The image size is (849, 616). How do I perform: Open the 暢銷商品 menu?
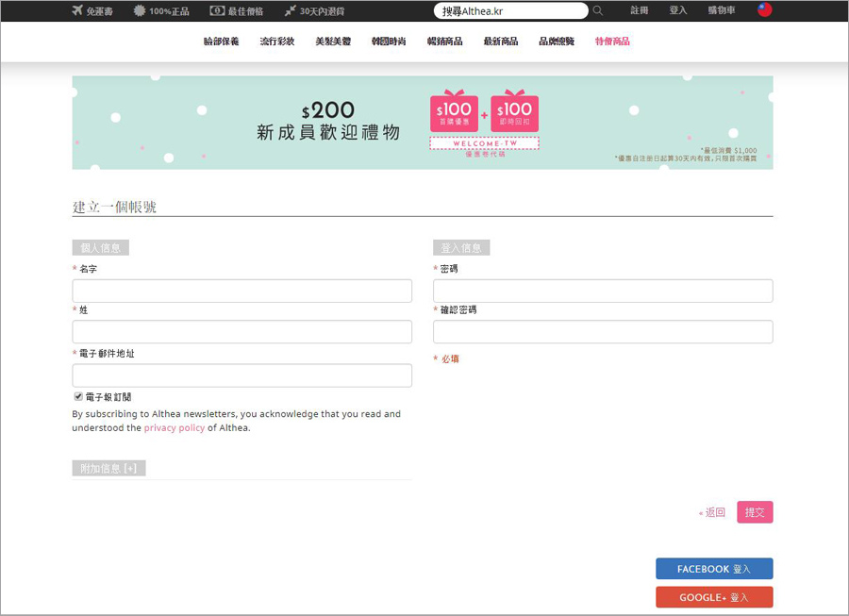[x=444, y=42]
